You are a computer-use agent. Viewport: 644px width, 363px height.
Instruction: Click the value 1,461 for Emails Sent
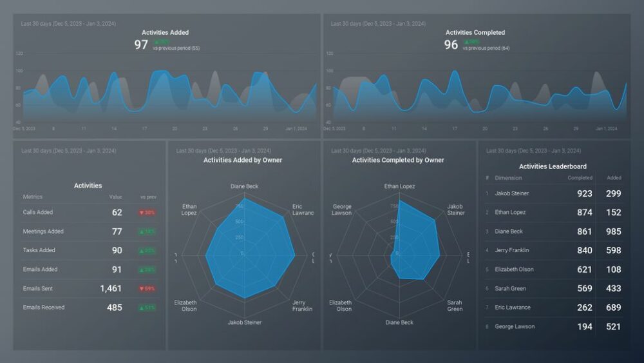[111, 289]
